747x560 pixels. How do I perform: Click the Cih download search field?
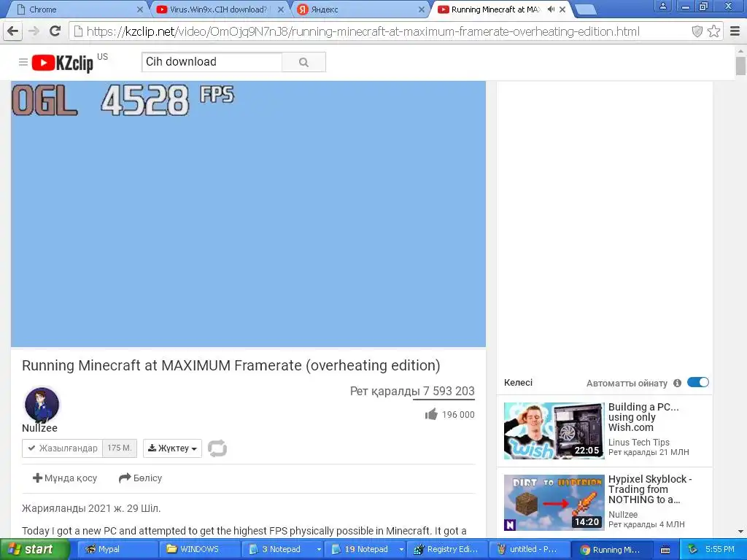(212, 62)
